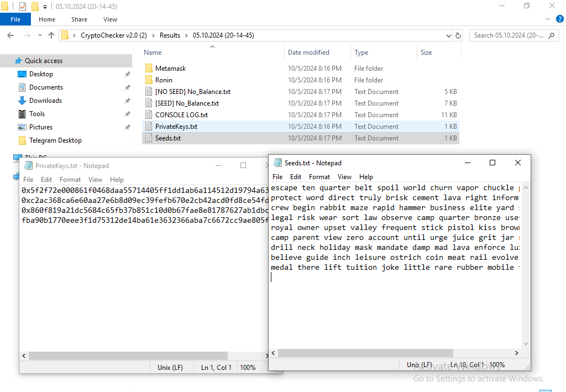Open Format menu in Seeds.txt Notepad
This screenshot has height=392, width=566.
[319, 177]
